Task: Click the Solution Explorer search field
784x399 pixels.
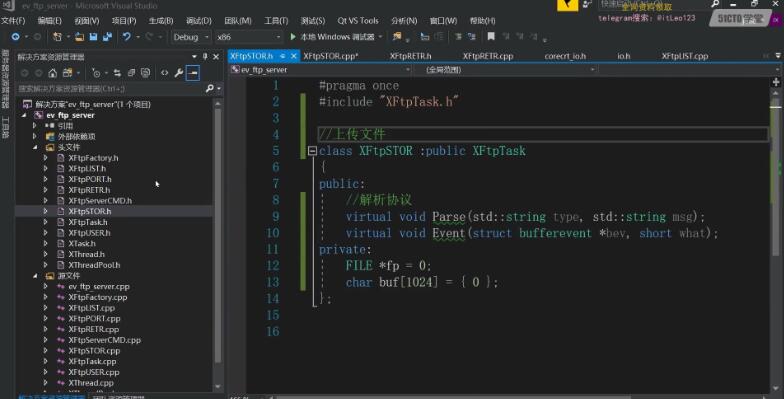Action: click(110, 88)
